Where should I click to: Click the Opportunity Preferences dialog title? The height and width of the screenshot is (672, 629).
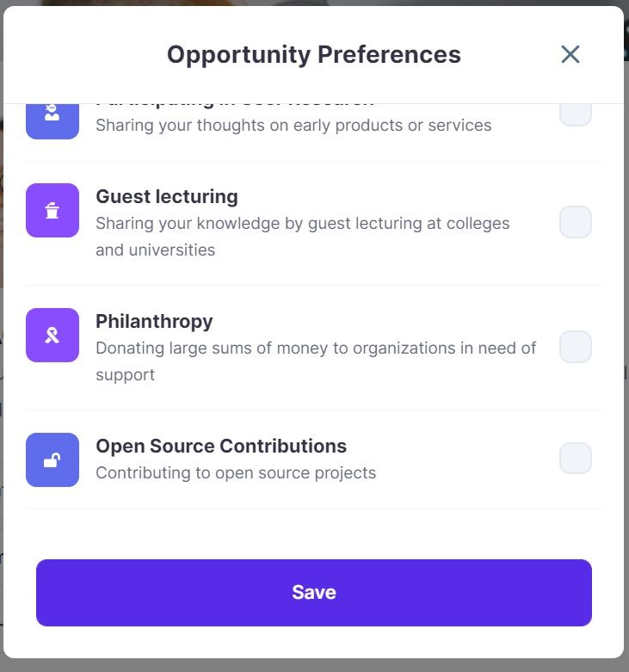[313, 54]
